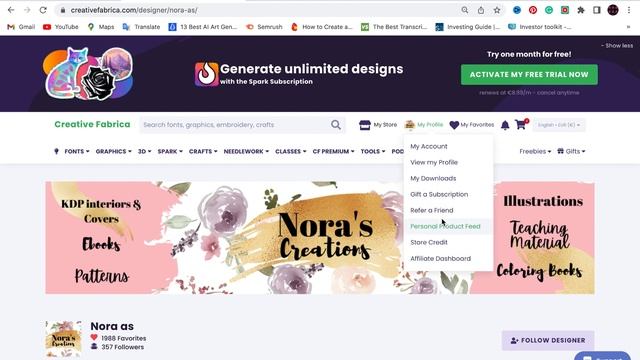This screenshot has width=640, height=360.
Task: Open the notifications bell
Action: tap(505, 125)
